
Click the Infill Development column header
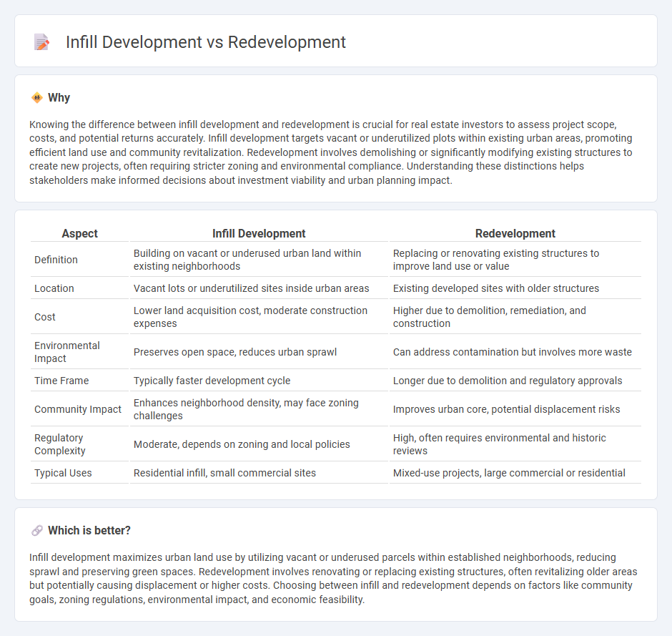[259, 233]
